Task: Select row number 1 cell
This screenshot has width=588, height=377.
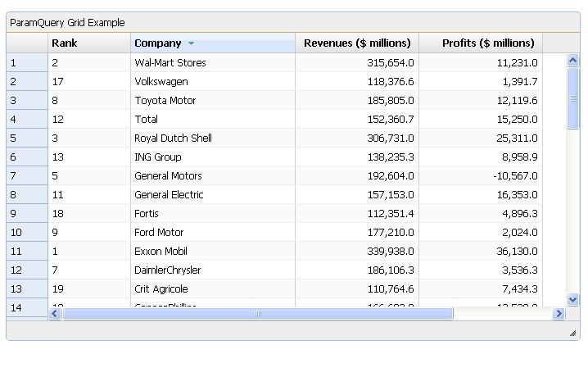Action: 27,63
